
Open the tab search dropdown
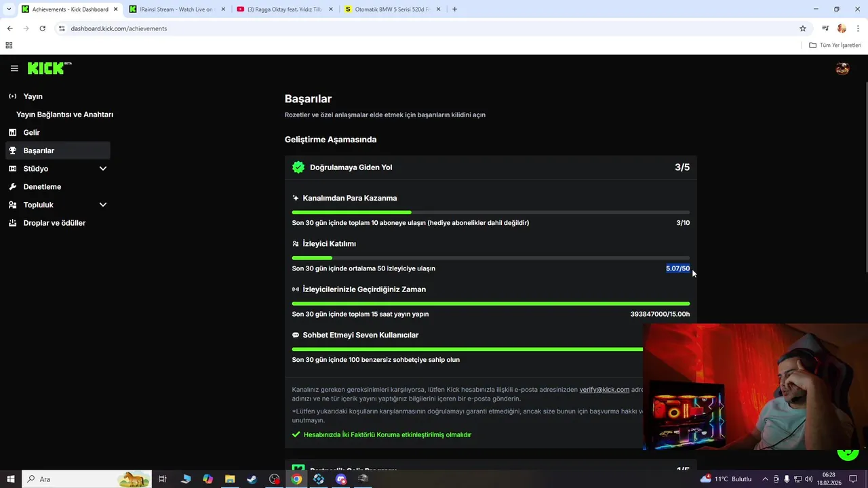pyautogui.click(x=8, y=9)
